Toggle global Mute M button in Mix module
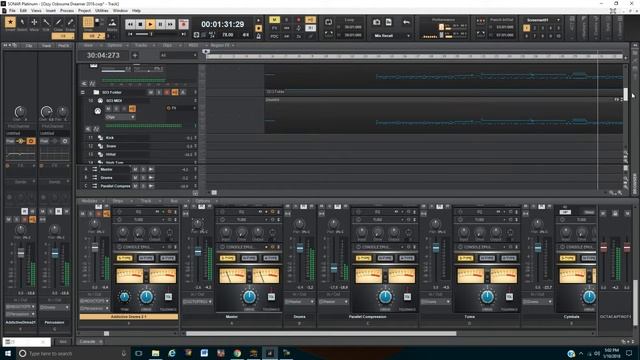Screen dimensions: 640x360 pos(274,20)
